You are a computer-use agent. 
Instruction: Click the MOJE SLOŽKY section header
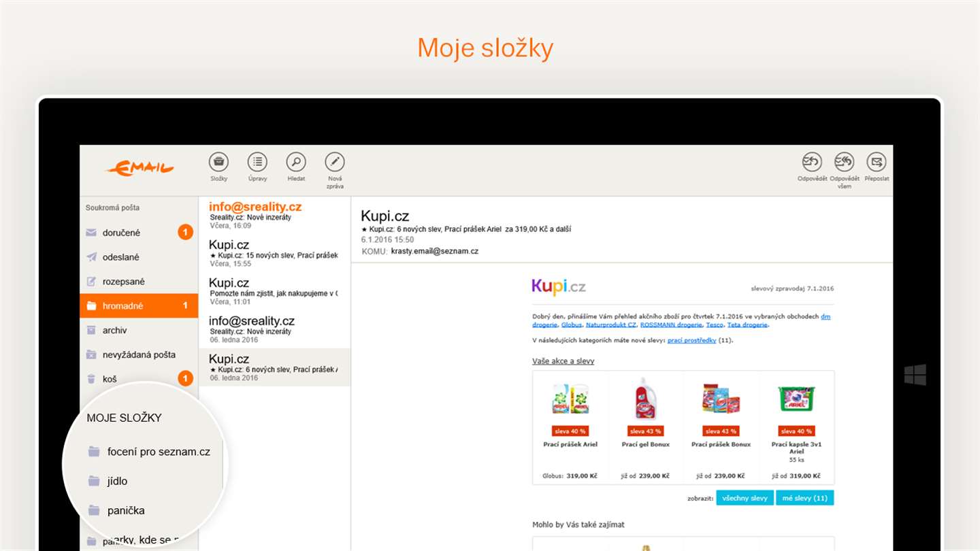(x=125, y=418)
